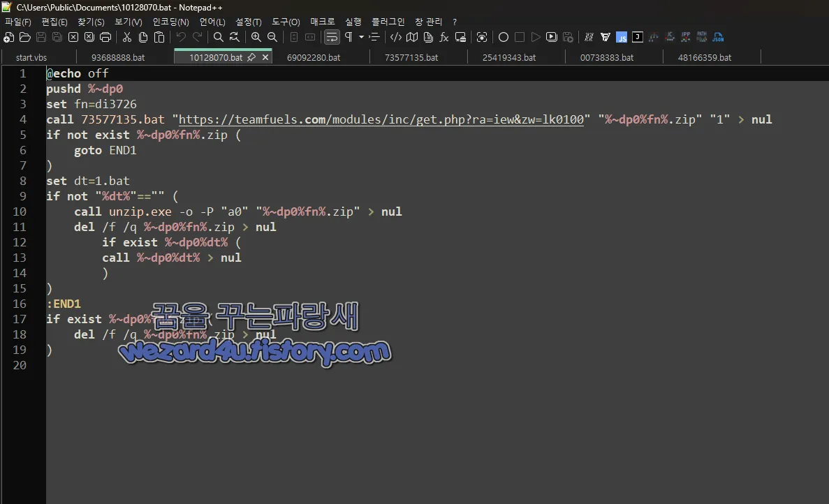Pin the 10128070.bat tab
The width and height of the screenshot is (829, 504).
point(251,57)
